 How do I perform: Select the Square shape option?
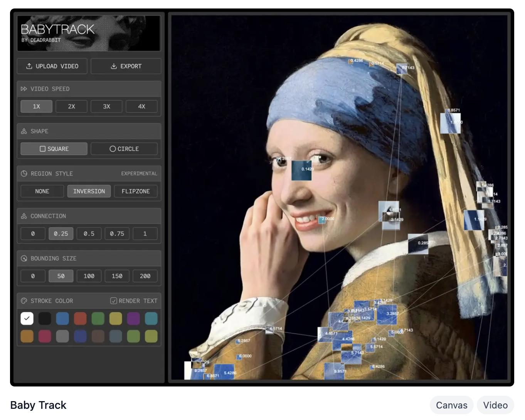click(x=54, y=149)
